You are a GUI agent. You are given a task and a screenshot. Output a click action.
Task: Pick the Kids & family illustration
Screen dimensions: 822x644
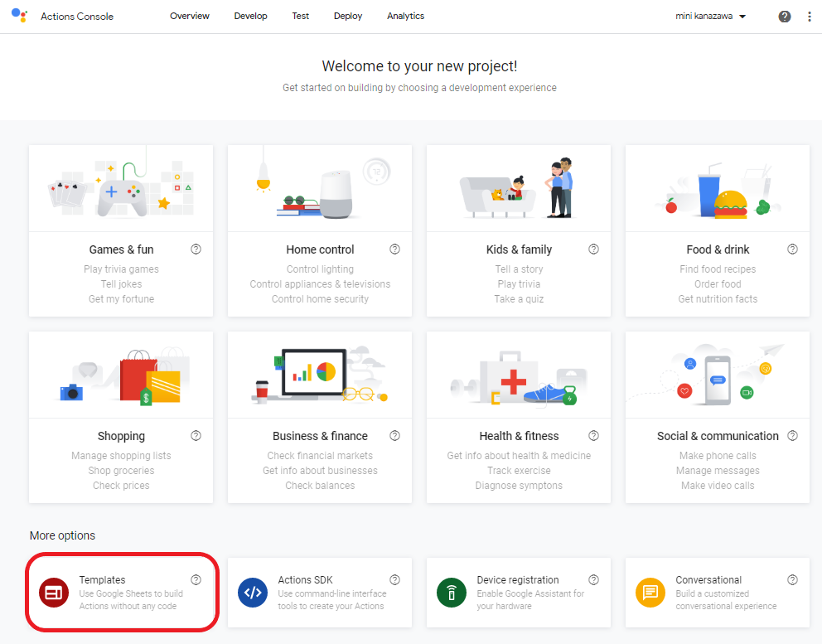tap(519, 190)
